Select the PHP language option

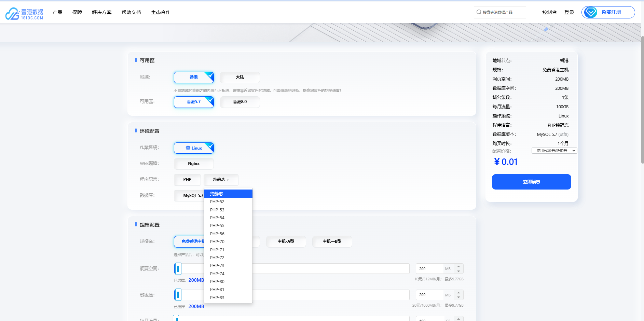[x=187, y=180]
